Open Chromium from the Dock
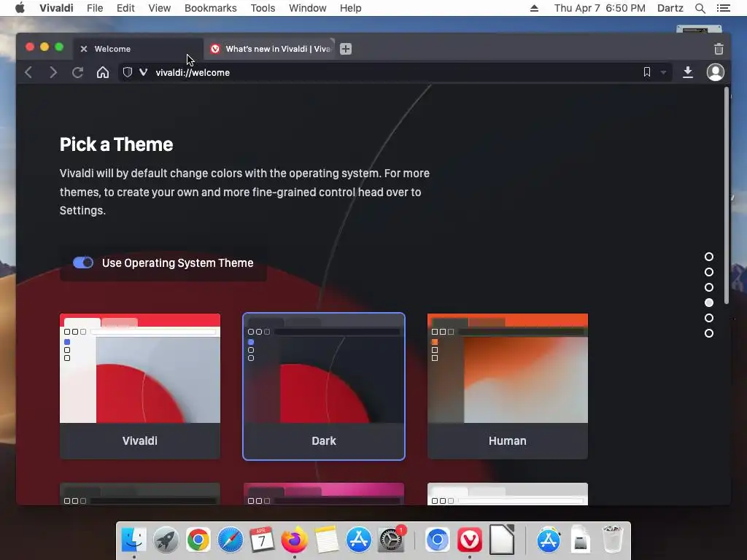 [x=438, y=540]
